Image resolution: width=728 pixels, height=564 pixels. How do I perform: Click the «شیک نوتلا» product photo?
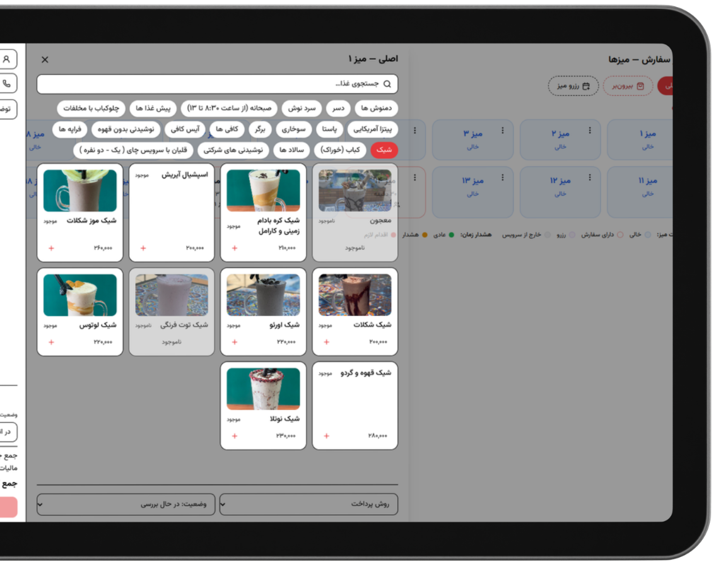coord(263,389)
